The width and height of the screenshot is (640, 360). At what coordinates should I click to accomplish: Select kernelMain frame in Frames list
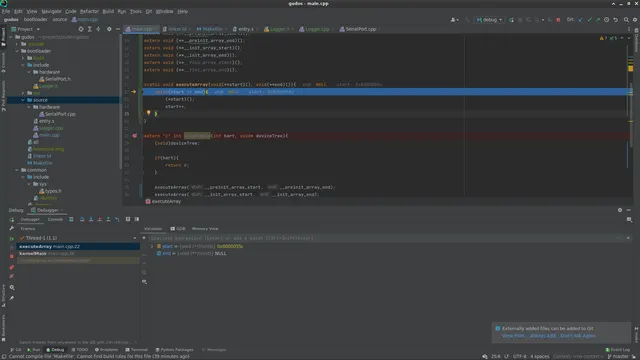point(78,253)
